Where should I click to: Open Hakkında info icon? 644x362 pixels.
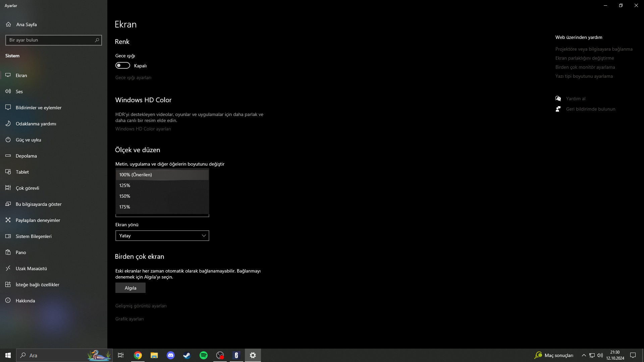[x=8, y=301]
